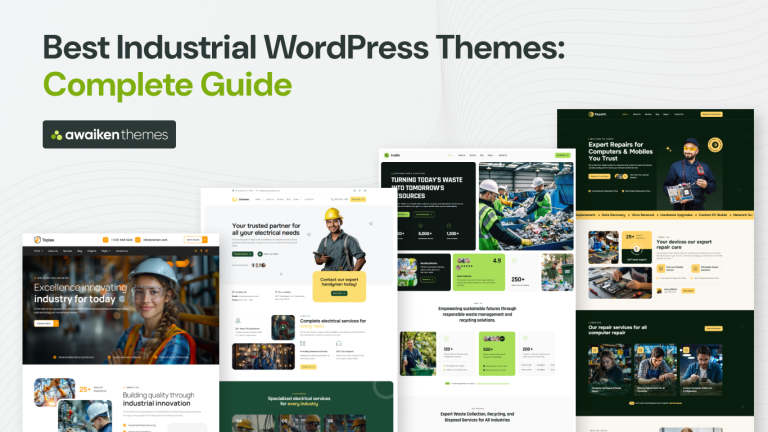Click the yellow 'Affordable Repair' feature icon

tap(695, 268)
